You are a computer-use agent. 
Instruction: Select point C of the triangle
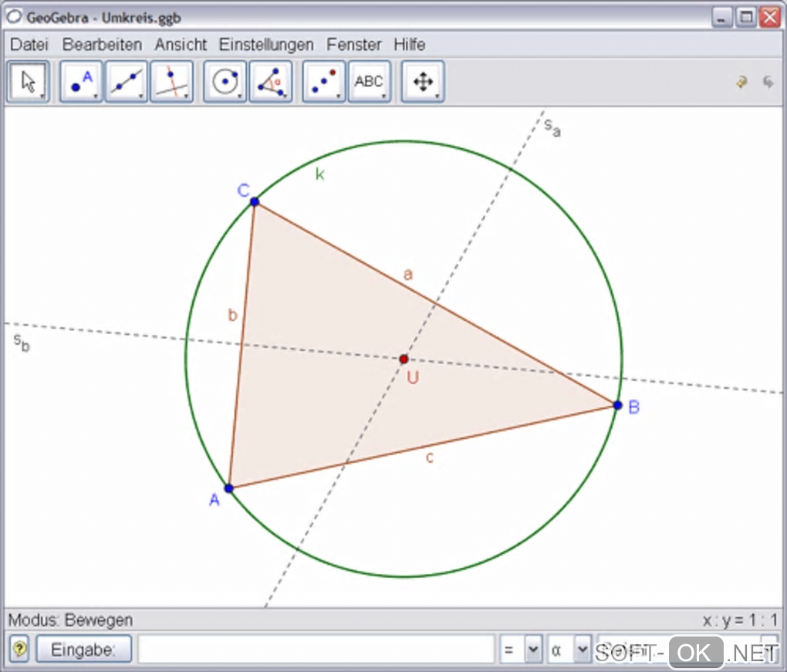point(255,201)
